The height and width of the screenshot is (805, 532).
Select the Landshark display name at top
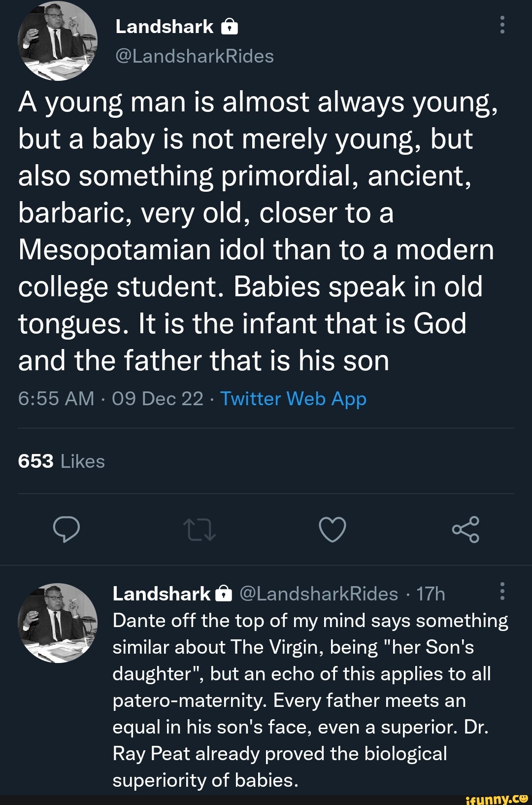point(164,27)
